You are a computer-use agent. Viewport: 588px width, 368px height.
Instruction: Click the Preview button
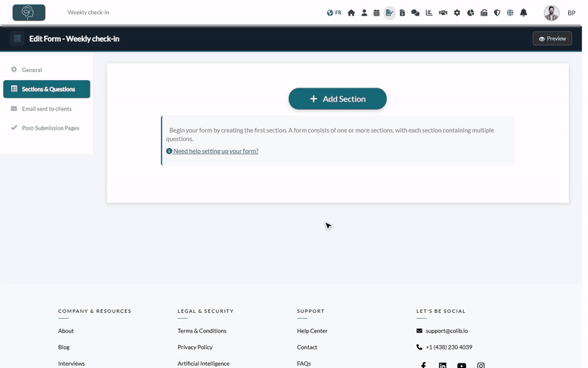pos(553,39)
